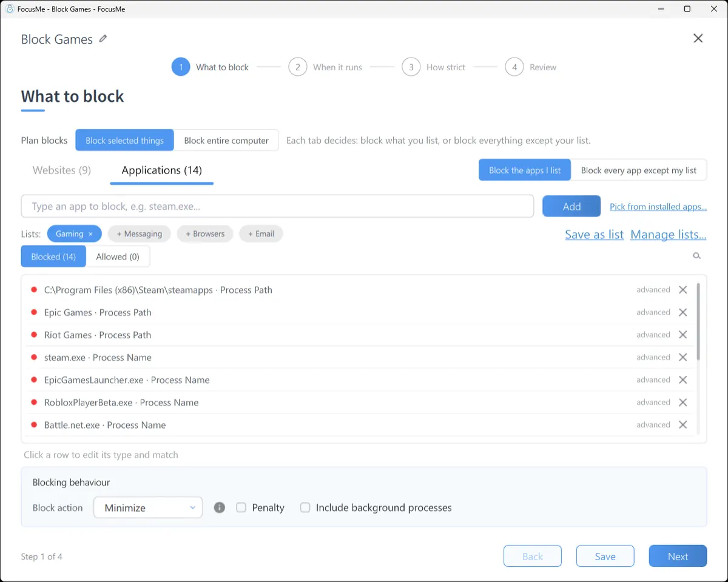This screenshot has width=728, height=582.
Task: Select the Riot Games · Process Path row
Action: [x=360, y=335]
